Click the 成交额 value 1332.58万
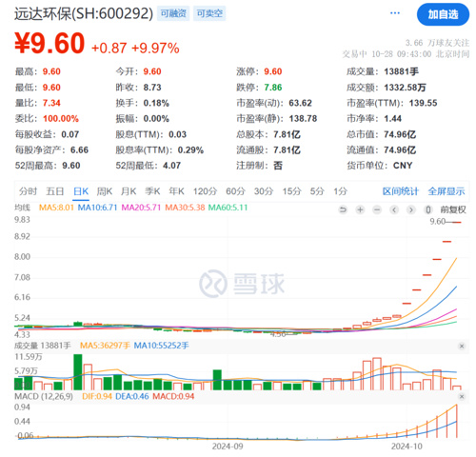476x457 pixels. pos(405,88)
